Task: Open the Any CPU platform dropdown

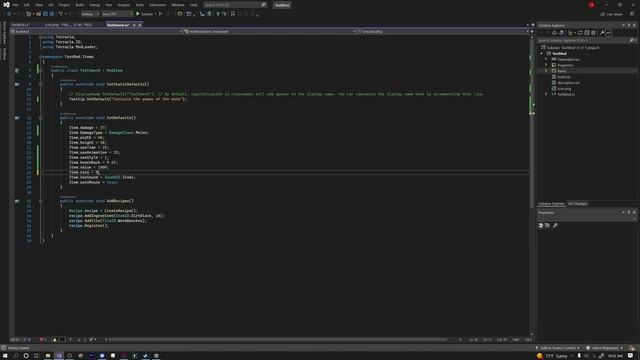Action: tap(117, 14)
